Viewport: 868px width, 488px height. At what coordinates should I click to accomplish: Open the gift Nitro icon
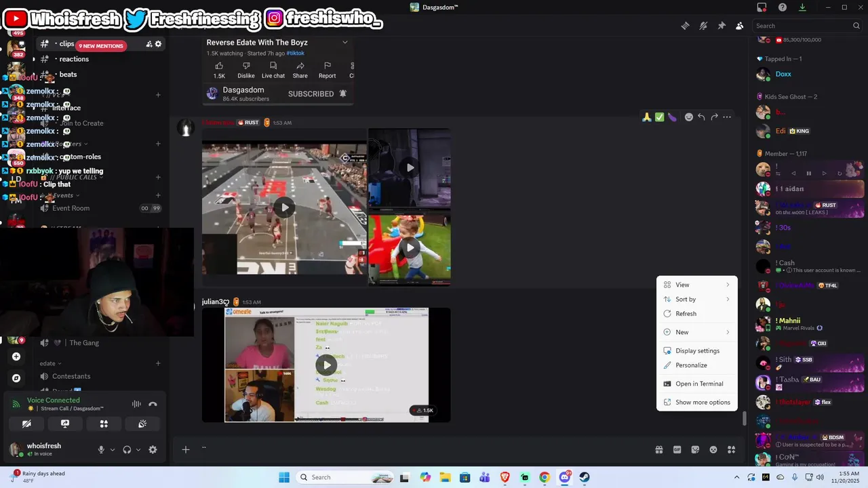[658, 449]
